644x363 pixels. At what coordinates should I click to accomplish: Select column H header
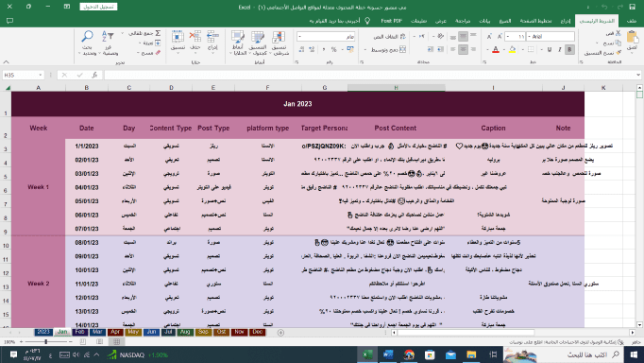[x=397, y=88]
